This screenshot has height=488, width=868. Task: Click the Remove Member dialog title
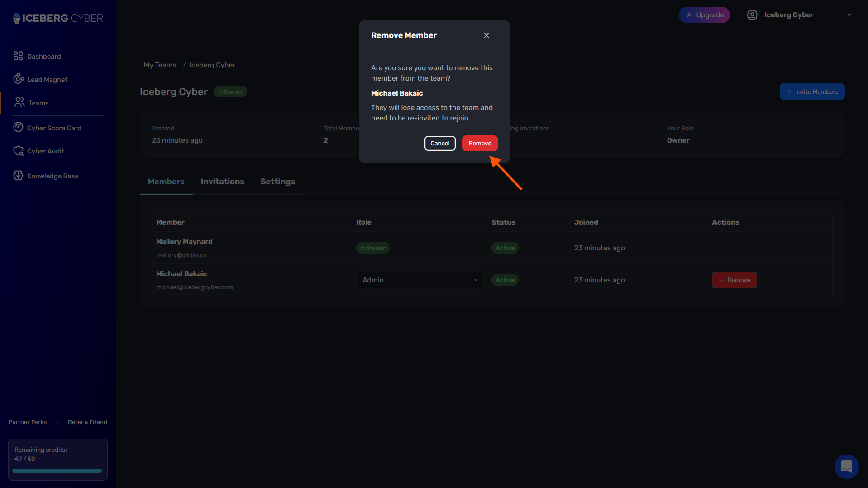[x=404, y=35]
